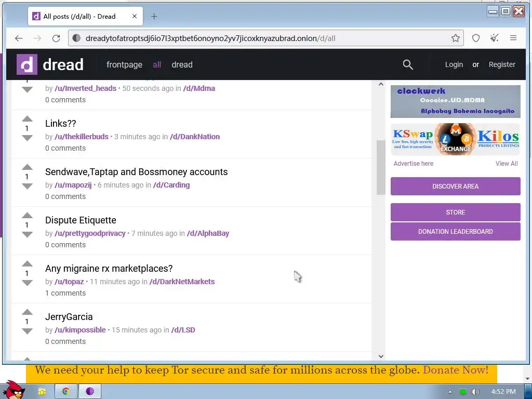
Task: Switch to the frontpage tab
Action: (124, 64)
